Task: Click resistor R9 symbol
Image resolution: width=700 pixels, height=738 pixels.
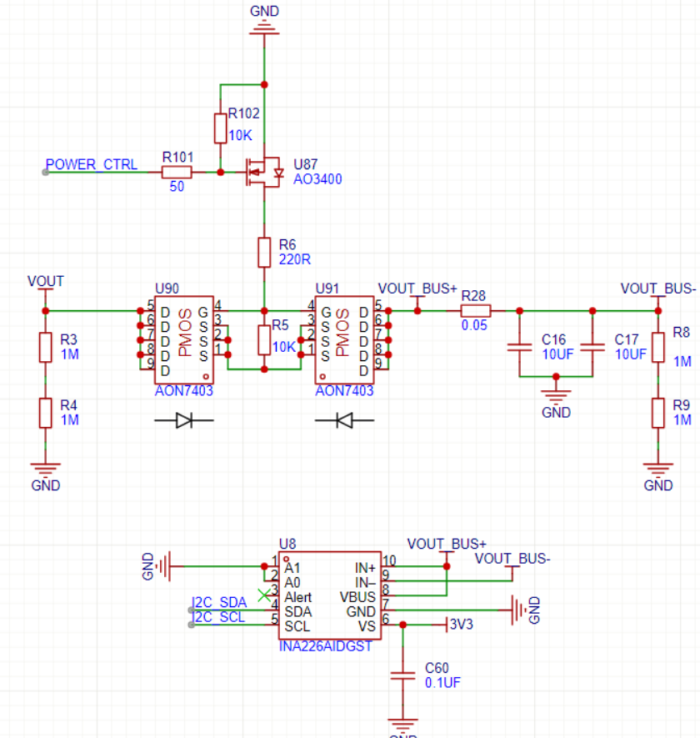Action: [658, 413]
